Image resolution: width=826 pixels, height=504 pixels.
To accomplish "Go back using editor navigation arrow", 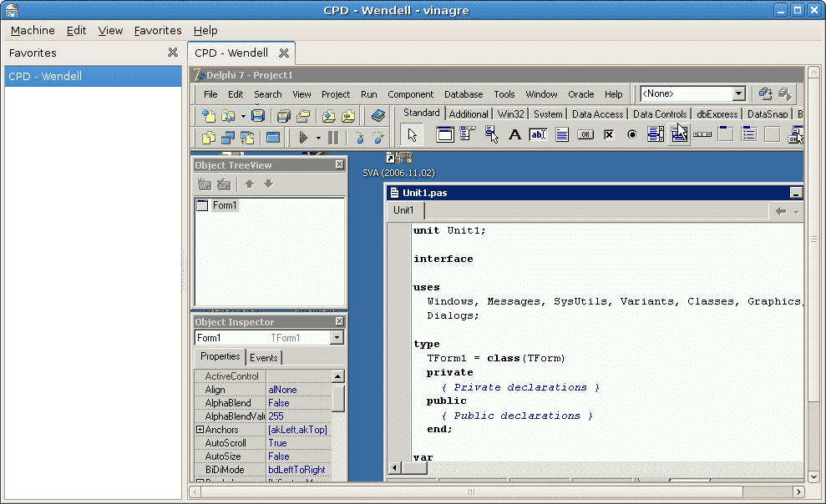I will [781, 211].
